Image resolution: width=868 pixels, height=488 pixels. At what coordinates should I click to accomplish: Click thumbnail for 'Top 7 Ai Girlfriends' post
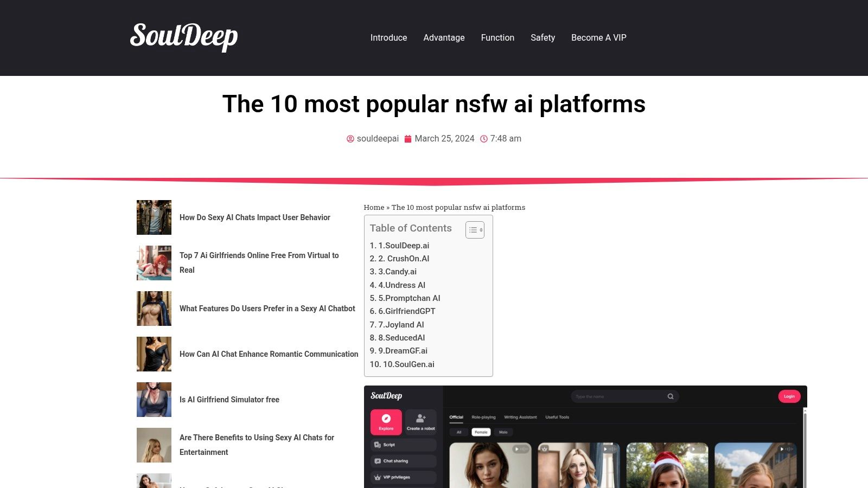coord(154,263)
